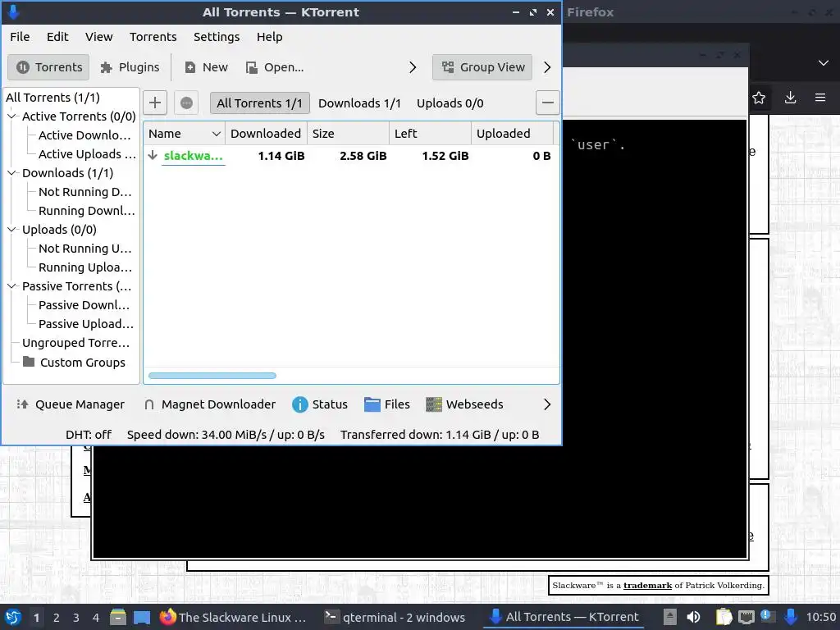Click the taskbar volume speaker icon
This screenshot has width=840, height=630.
693,617
